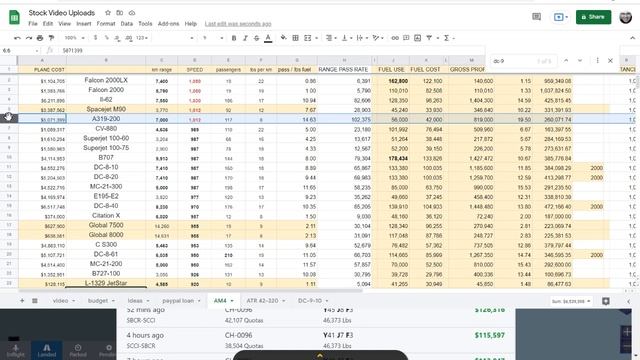The height and width of the screenshot is (360, 640).
Task: Redo the last action
Action: (29, 38)
